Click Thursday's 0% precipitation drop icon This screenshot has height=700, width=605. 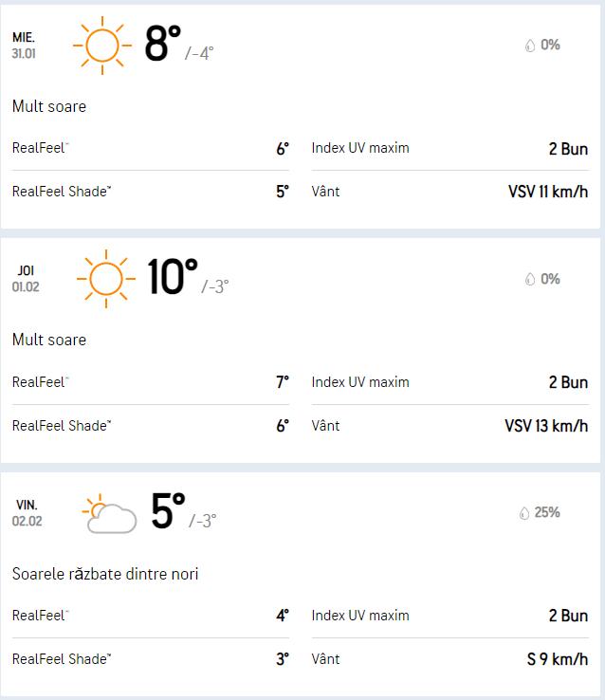[x=530, y=279]
